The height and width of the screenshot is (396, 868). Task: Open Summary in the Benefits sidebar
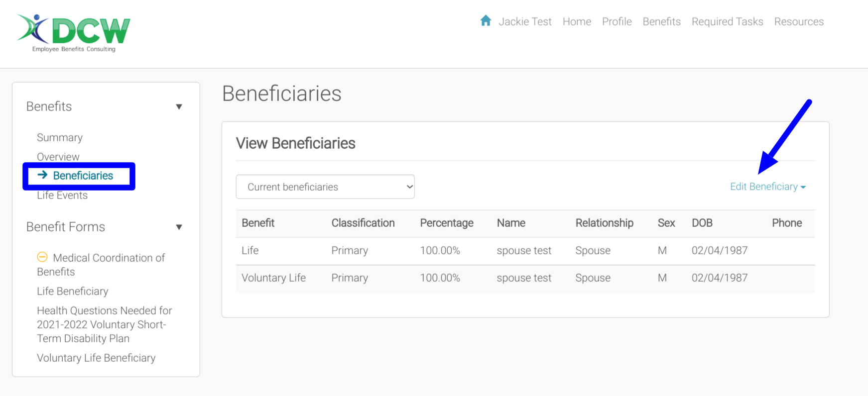click(60, 138)
